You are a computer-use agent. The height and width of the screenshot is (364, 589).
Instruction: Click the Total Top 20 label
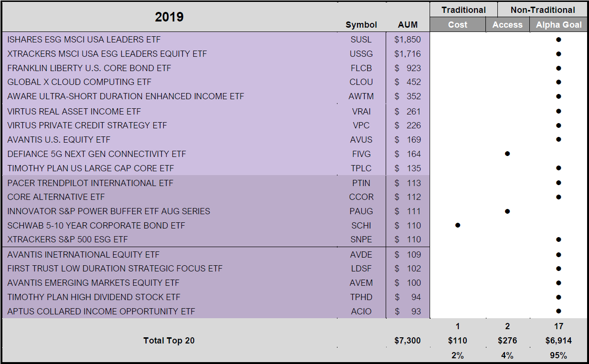(169, 341)
